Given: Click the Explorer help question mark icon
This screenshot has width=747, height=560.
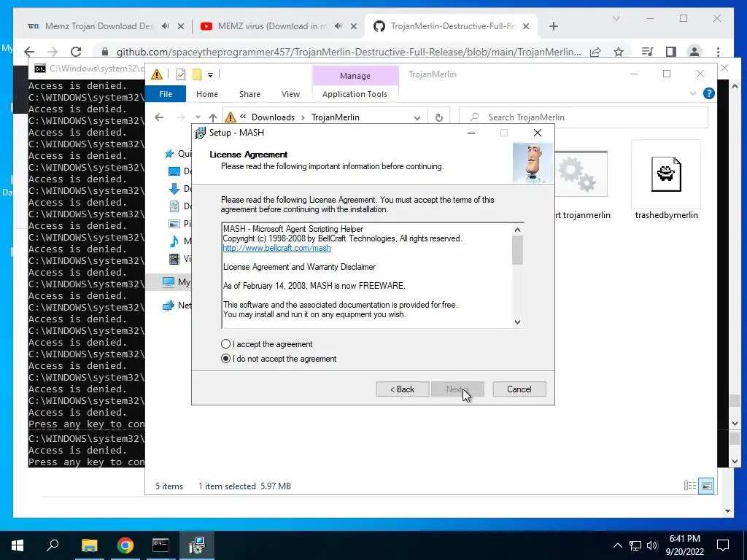Looking at the screenshot, I should [x=708, y=93].
